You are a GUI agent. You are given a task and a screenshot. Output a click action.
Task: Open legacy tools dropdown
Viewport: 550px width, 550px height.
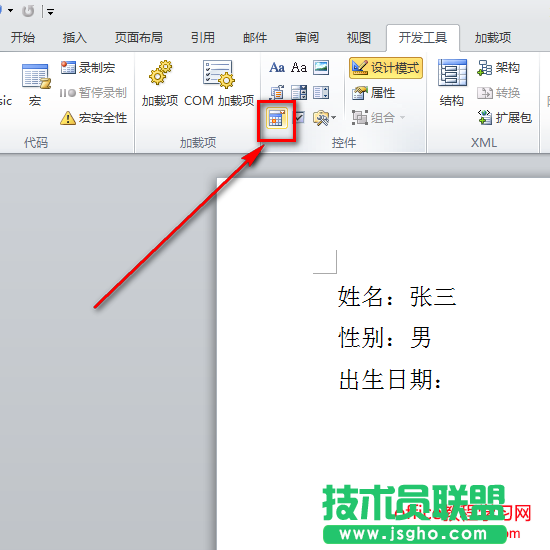pyautogui.click(x=324, y=118)
